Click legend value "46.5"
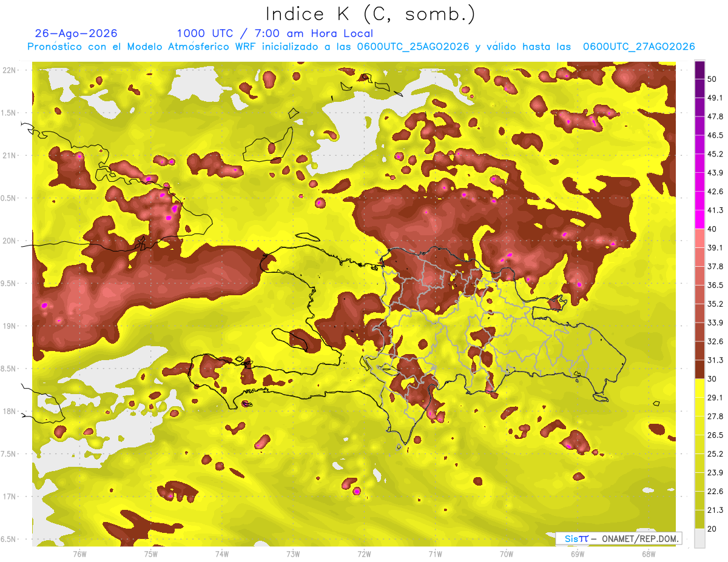The width and height of the screenshot is (728, 562). point(716,135)
